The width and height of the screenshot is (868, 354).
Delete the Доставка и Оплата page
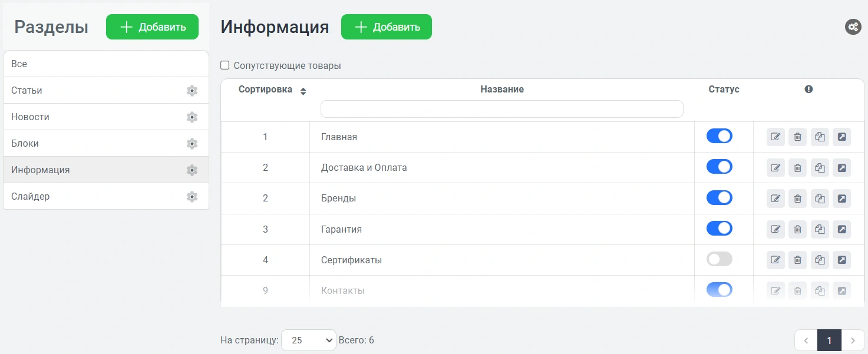point(797,168)
